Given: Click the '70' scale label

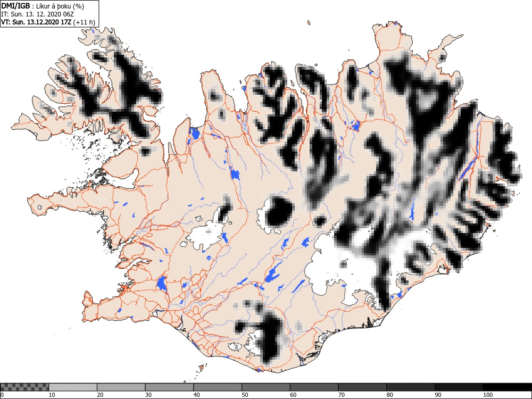Looking at the screenshot, I should [x=342, y=395].
